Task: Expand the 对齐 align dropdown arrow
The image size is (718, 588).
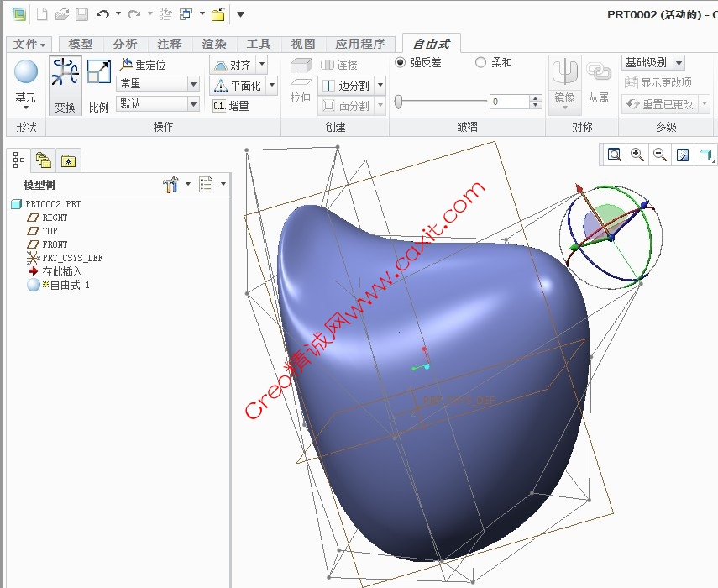Action: [262, 65]
